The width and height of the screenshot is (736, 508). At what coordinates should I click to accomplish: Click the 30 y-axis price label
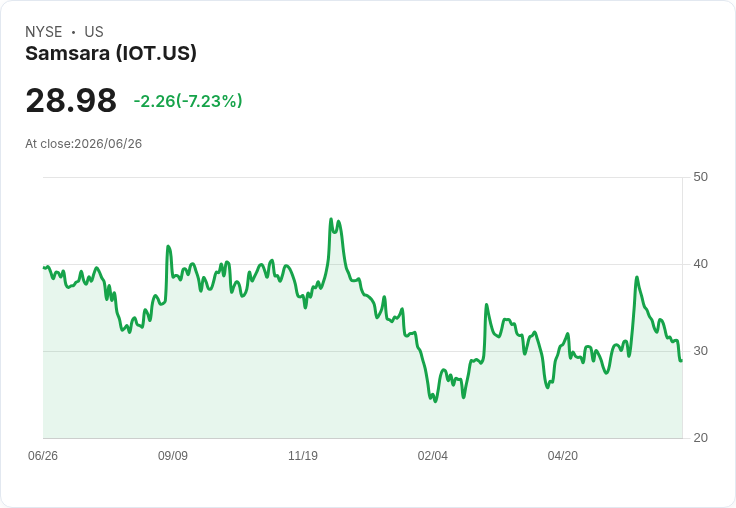coord(700,351)
